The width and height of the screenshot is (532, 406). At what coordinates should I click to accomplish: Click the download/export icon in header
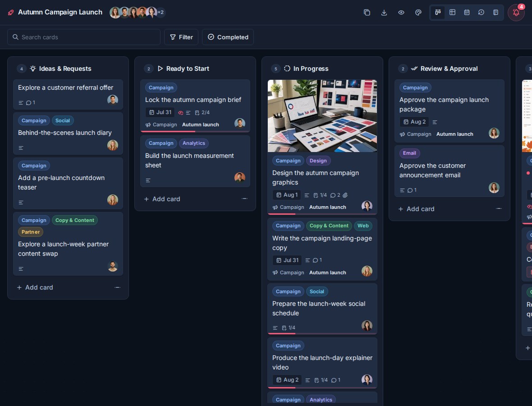[x=384, y=12]
